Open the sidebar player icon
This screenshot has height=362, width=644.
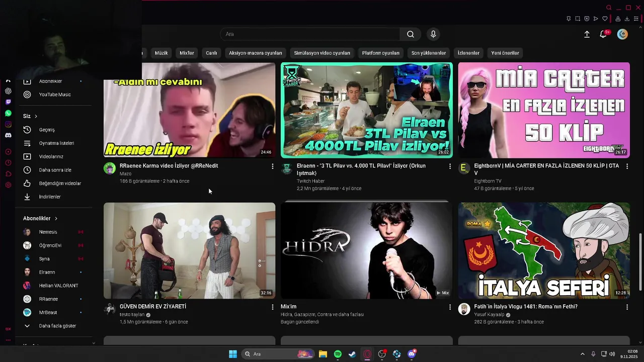click(8, 152)
